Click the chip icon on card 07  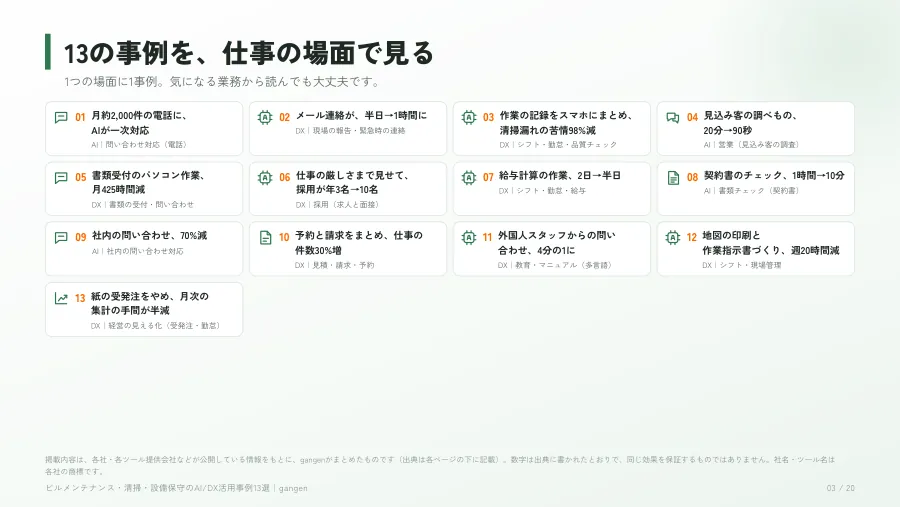469,177
